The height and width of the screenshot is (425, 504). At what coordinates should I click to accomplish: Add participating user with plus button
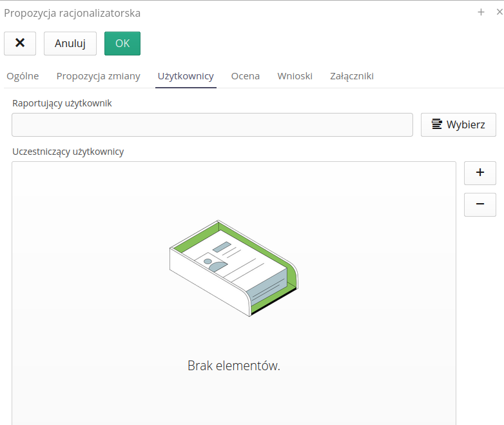tap(480, 173)
